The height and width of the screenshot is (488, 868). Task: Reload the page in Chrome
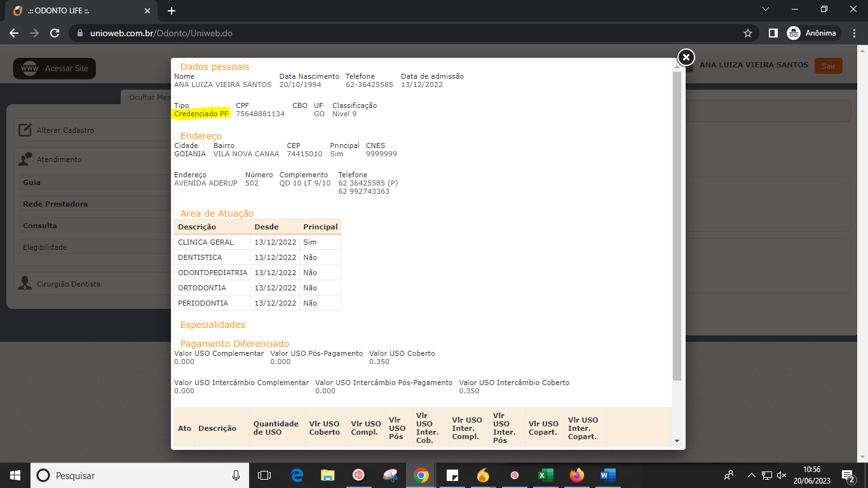55,33
